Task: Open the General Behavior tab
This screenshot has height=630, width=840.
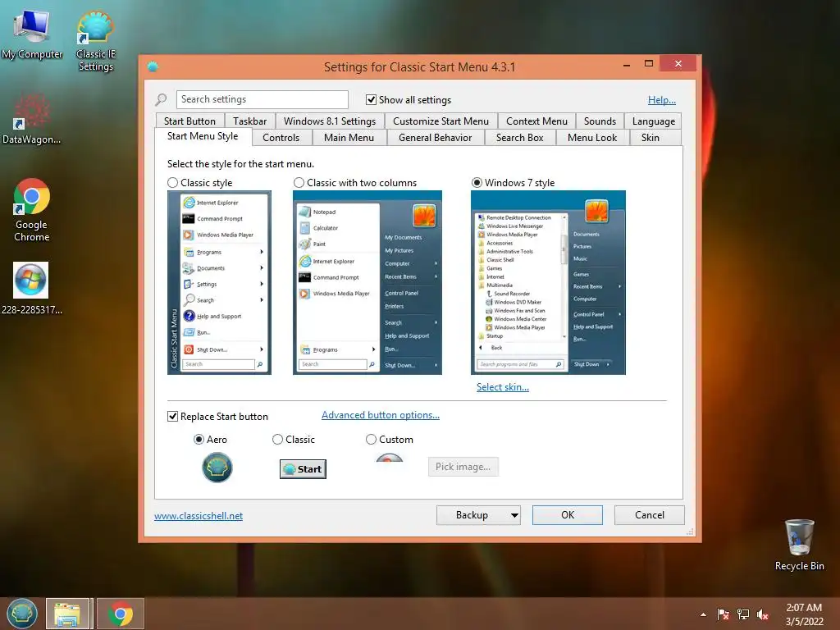Action: 435,138
